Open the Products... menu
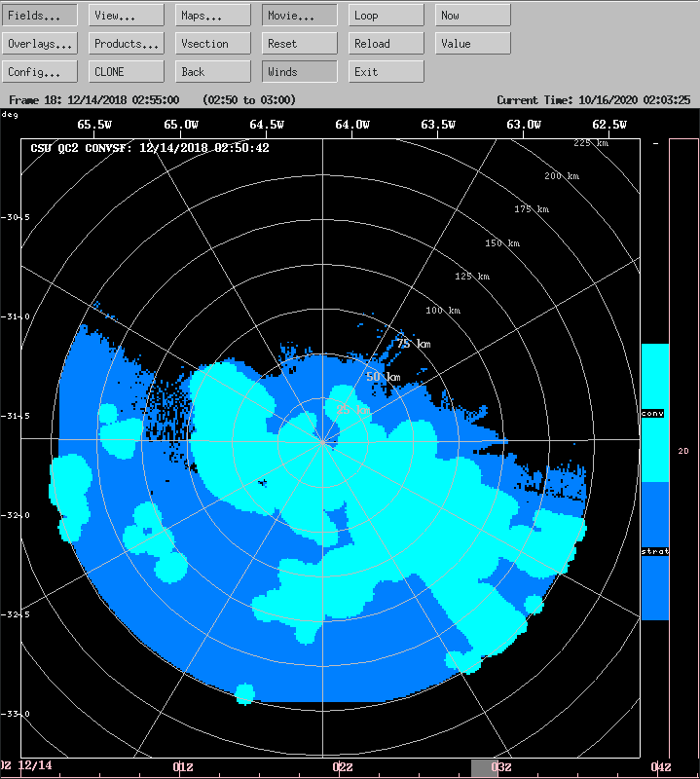The width and height of the screenshot is (700, 779). point(127,44)
